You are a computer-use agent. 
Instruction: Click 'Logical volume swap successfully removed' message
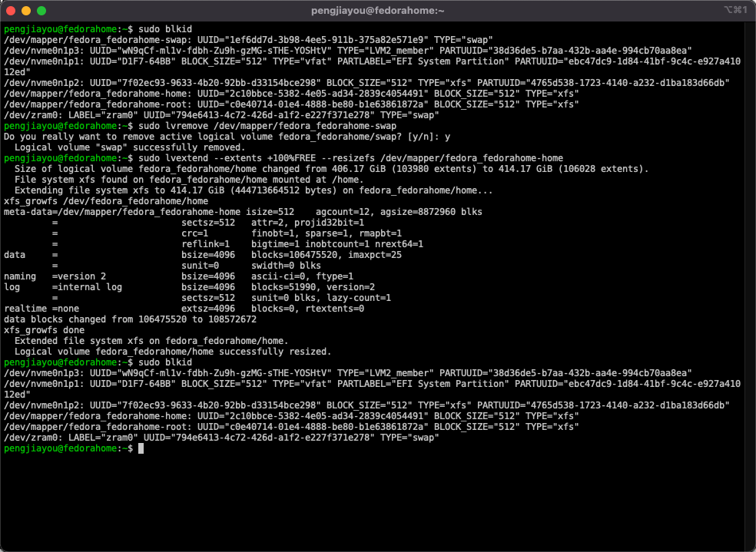pos(130,147)
